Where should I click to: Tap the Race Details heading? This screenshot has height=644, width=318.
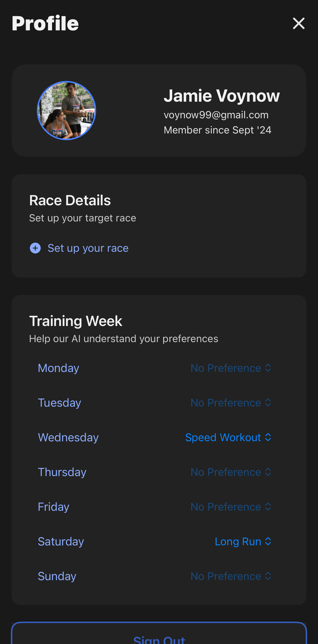tap(70, 200)
